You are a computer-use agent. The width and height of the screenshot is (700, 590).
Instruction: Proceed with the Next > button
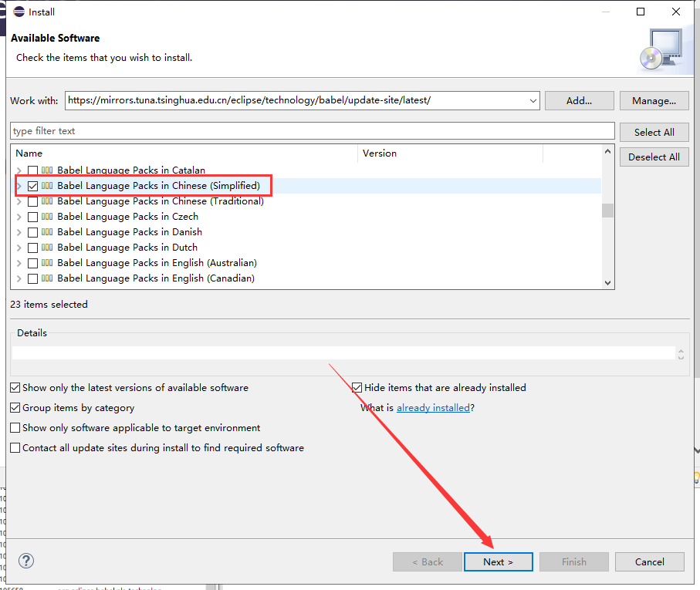499,562
